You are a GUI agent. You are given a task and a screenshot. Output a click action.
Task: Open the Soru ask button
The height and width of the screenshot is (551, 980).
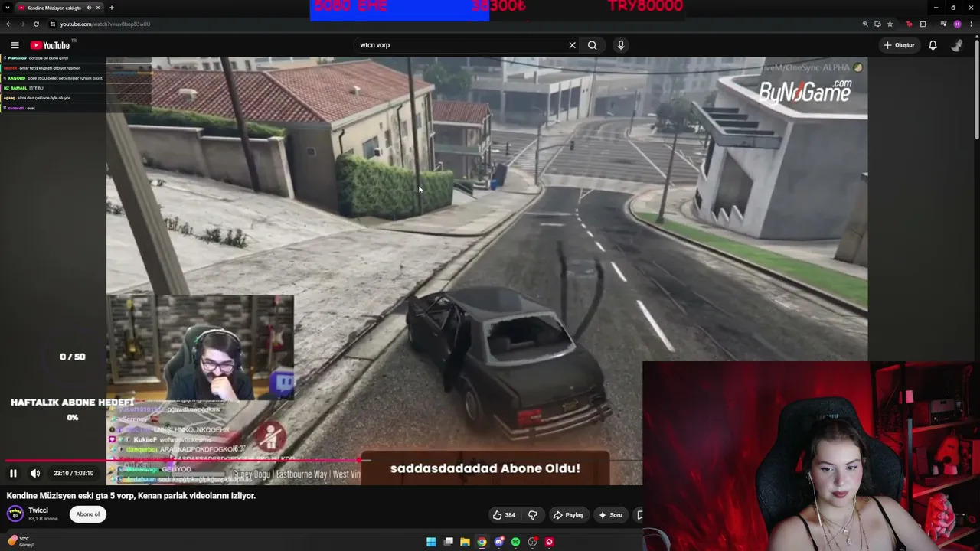click(610, 515)
